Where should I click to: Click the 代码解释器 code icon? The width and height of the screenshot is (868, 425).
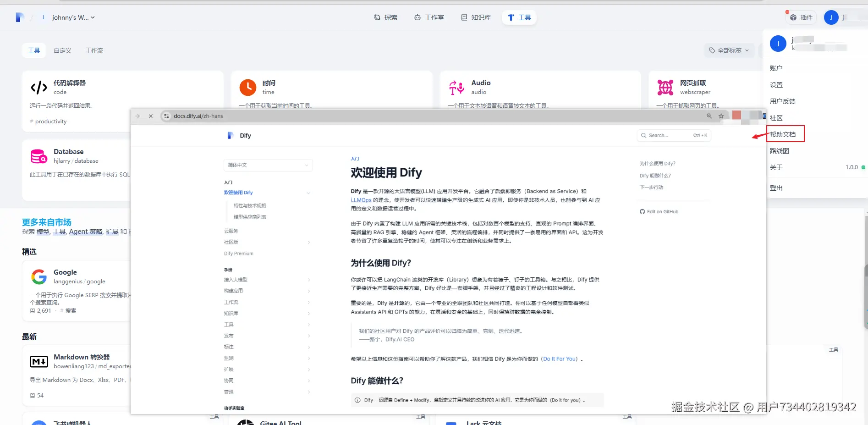(x=39, y=87)
